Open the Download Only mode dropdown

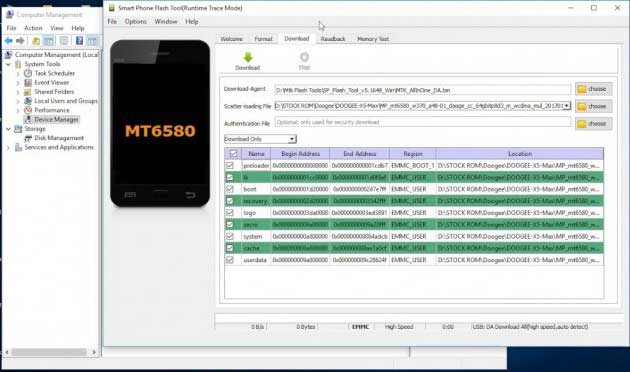292,139
